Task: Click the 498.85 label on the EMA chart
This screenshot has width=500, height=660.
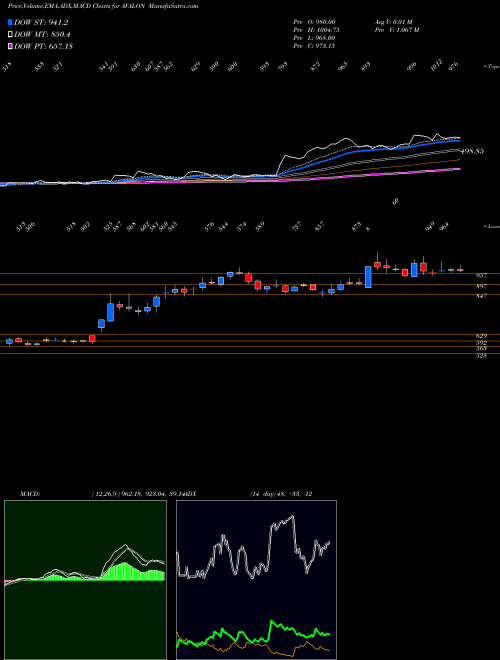Action: [x=472, y=151]
